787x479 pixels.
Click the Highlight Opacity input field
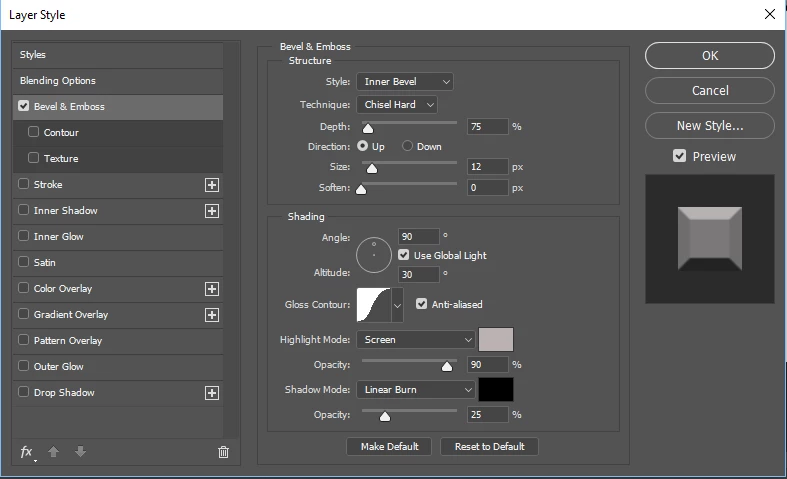(x=487, y=365)
